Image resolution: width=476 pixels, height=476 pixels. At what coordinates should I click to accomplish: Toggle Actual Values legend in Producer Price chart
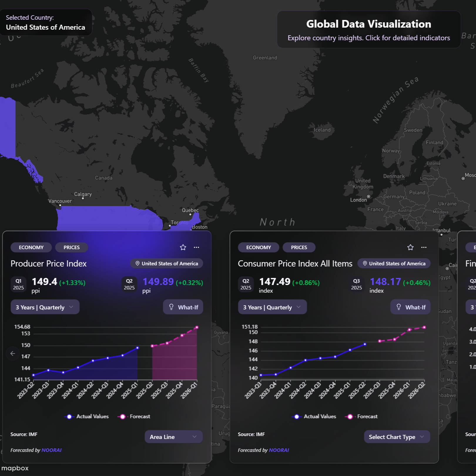(x=87, y=416)
